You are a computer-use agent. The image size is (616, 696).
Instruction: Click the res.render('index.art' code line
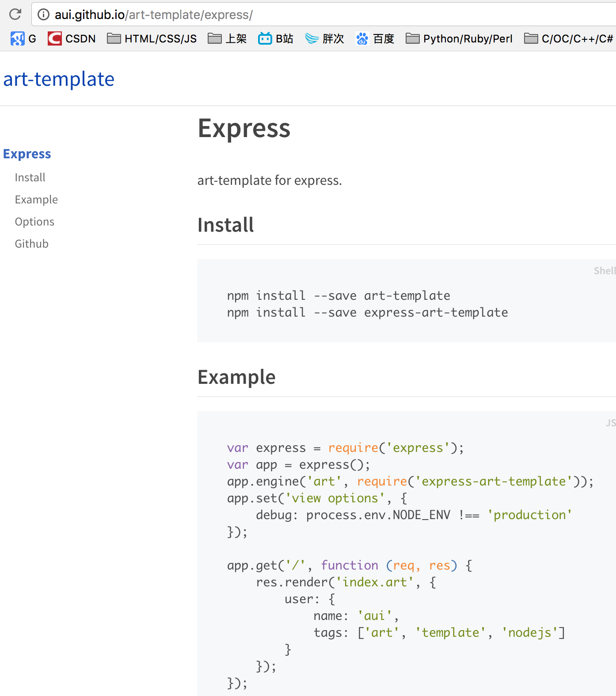click(x=346, y=582)
